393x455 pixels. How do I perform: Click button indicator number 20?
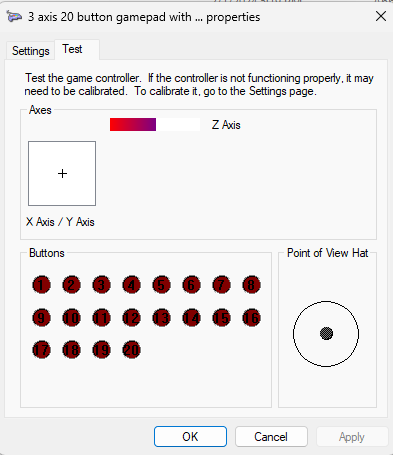pos(131,350)
